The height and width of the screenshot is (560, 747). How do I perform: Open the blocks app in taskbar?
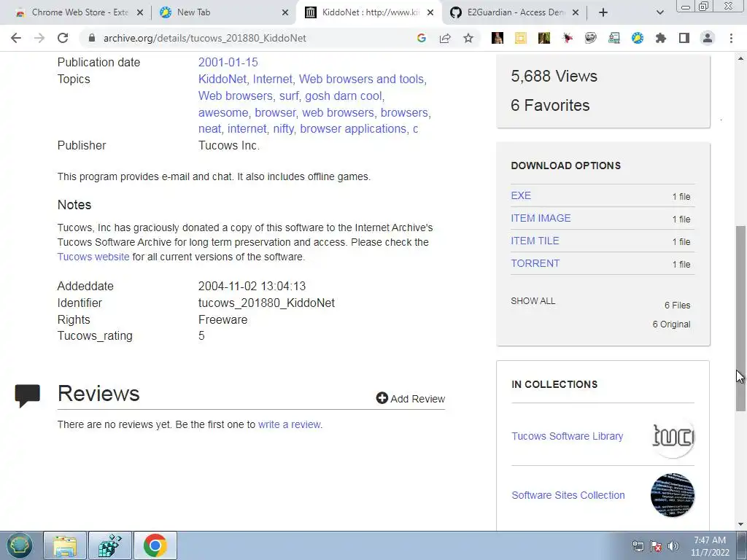[110, 545]
